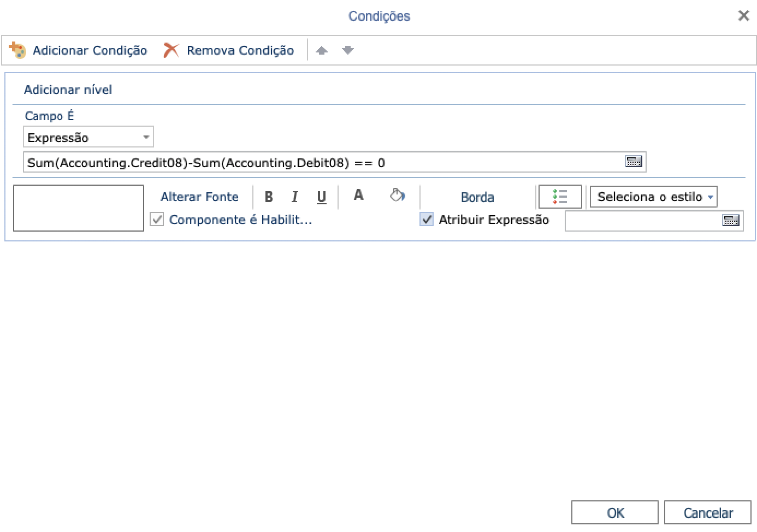Open the Expressão field type dropdown

88,137
